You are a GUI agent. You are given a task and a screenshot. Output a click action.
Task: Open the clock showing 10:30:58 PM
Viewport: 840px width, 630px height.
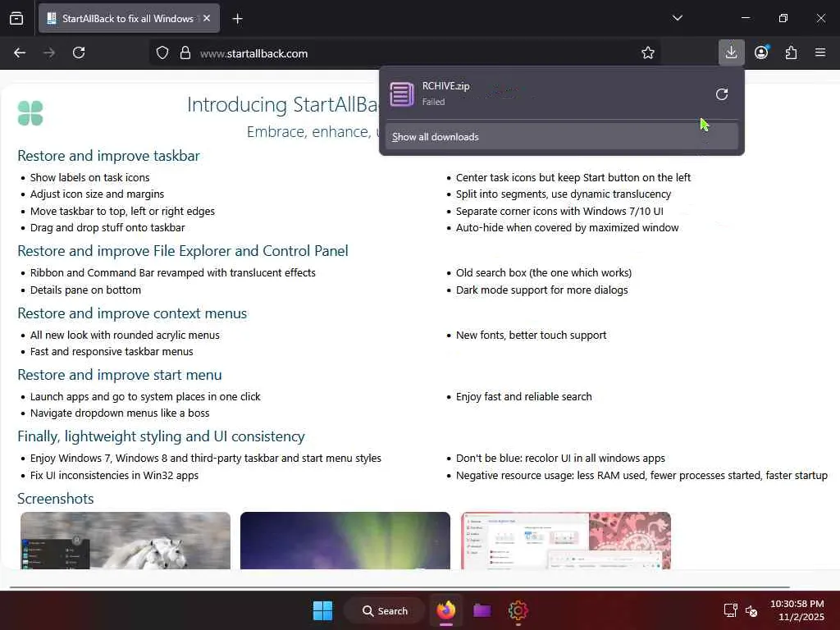click(797, 610)
